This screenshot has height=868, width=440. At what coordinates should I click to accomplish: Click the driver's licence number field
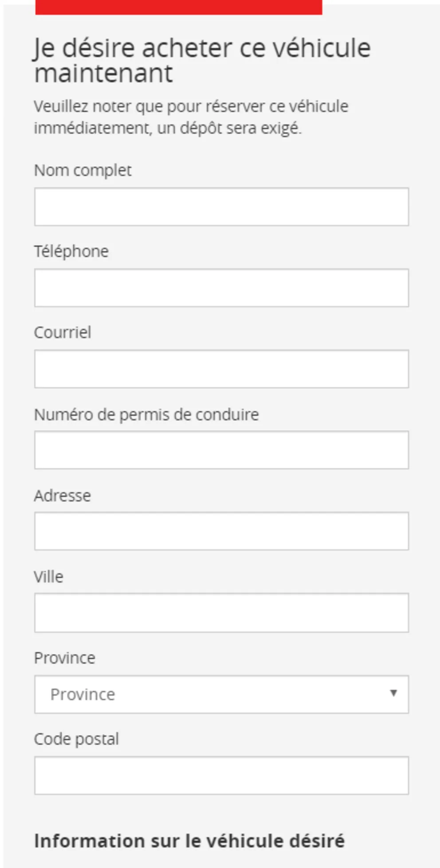pyautogui.click(x=221, y=450)
